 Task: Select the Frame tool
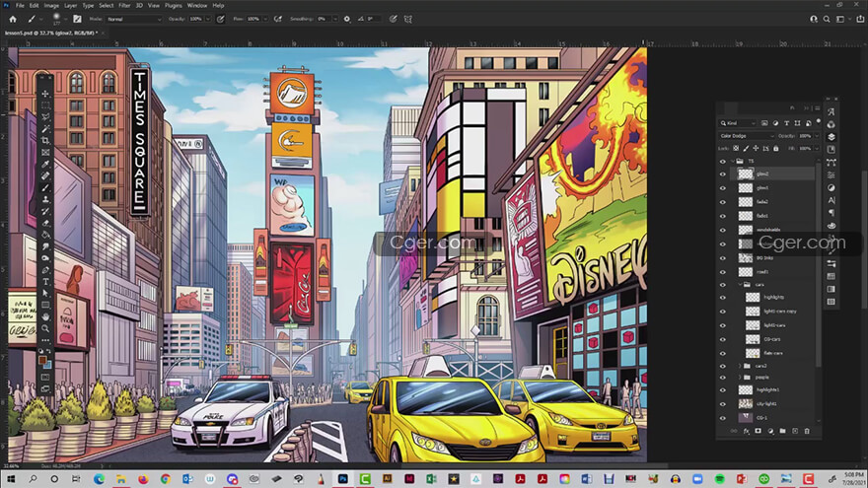[45, 152]
